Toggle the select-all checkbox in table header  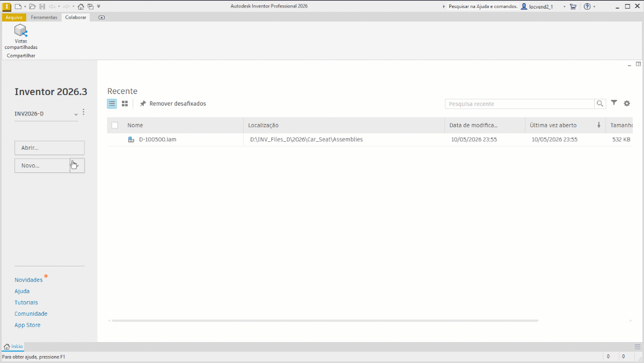pos(115,125)
